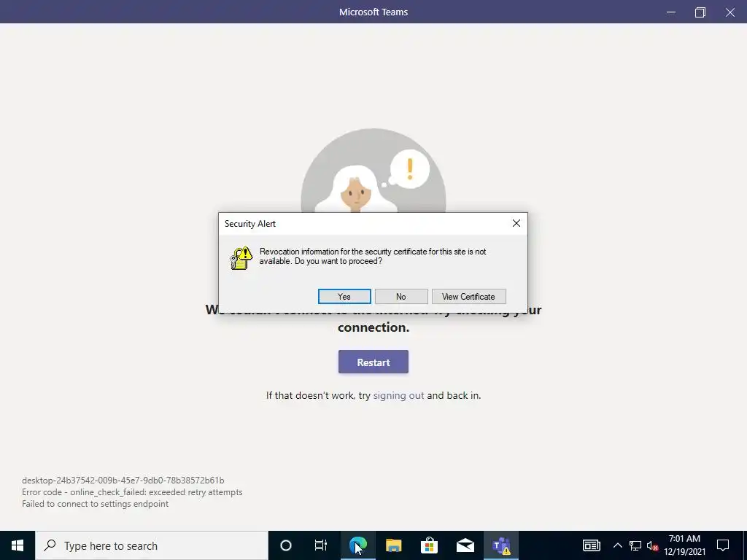Open Task View on the taskbar
The image size is (747, 560).
click(321, 545)
